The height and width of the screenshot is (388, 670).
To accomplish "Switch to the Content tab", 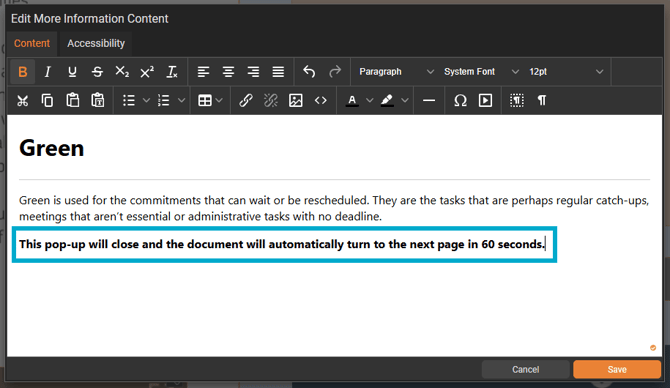I will coord(32,44).
